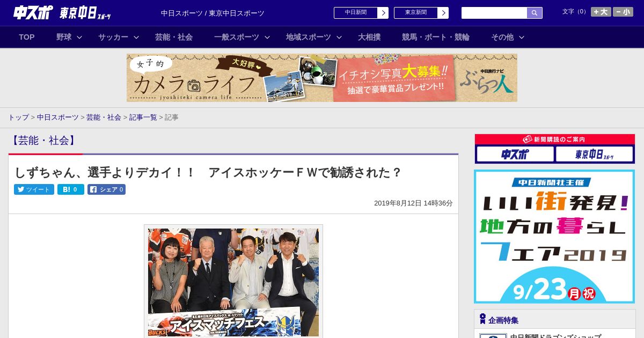Click the Tokyo Chunichi Sports logo
Image resolution: width=644 pixels, height=338 pixels.
pyautogui.click(x=85, y=13)
